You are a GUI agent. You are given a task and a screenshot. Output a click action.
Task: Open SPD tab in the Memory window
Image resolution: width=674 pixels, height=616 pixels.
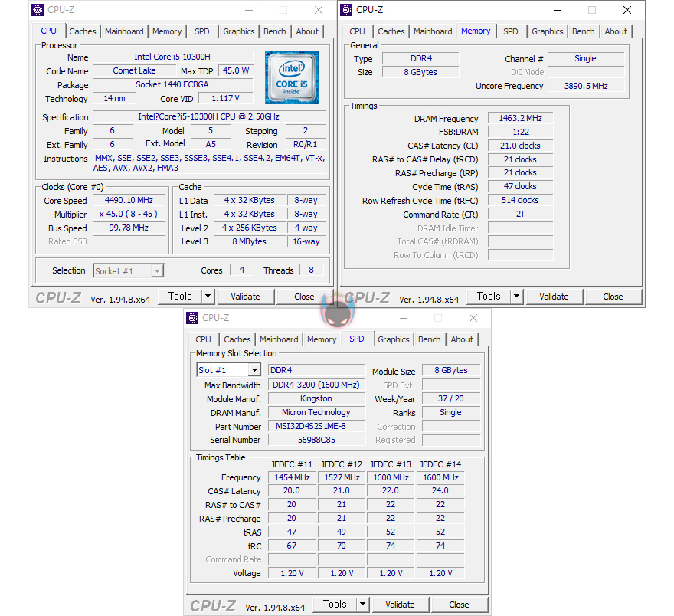pos(510,31)
